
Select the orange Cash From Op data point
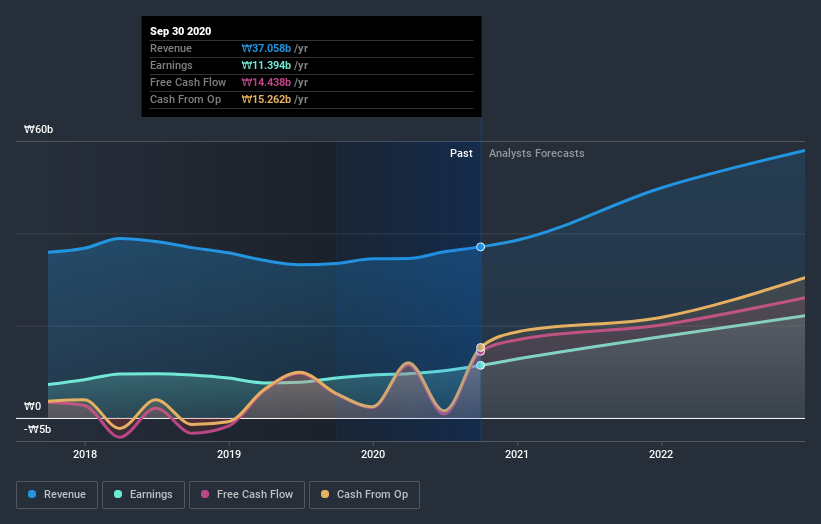click(x=481, y=347)
